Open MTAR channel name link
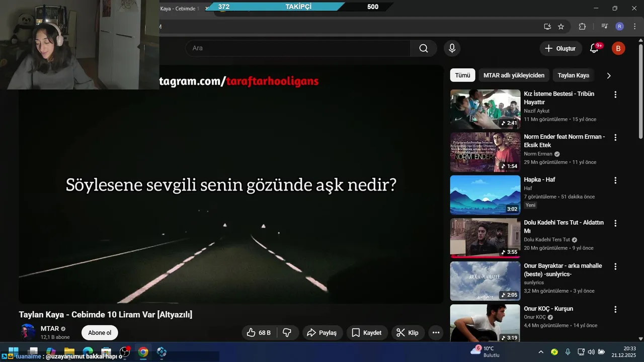 50,329
